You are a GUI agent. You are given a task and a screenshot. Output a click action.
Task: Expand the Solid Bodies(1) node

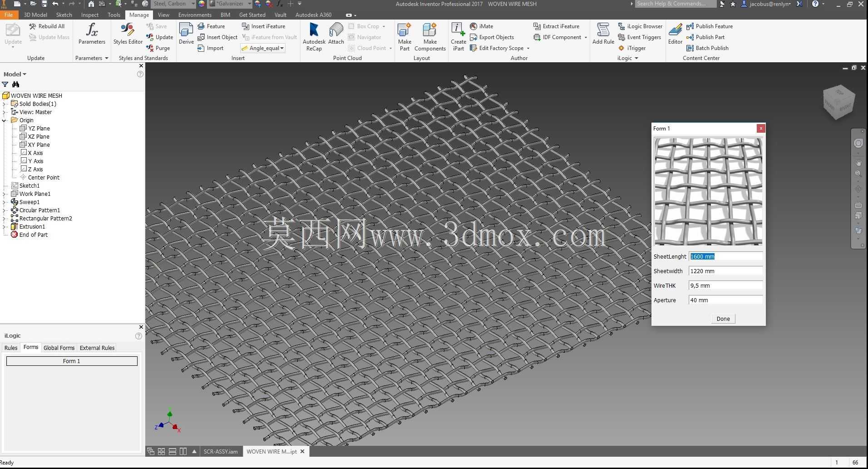click(x=4, y=104)
